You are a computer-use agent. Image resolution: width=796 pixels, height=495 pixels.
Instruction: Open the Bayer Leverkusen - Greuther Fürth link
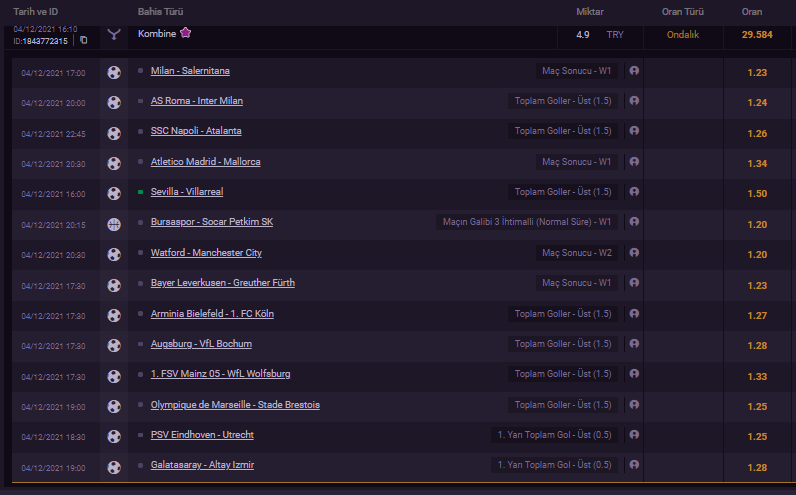(x=222, y=282)
